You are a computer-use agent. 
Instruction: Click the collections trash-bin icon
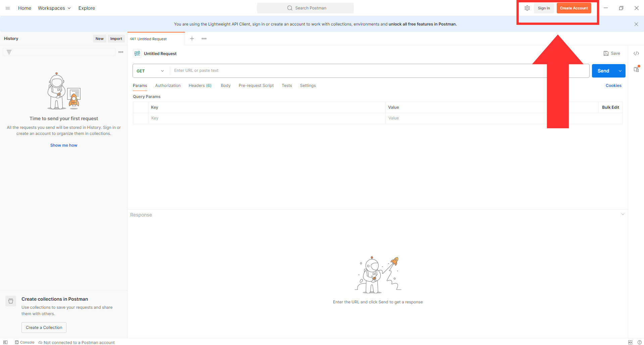(x=11, y=301)
